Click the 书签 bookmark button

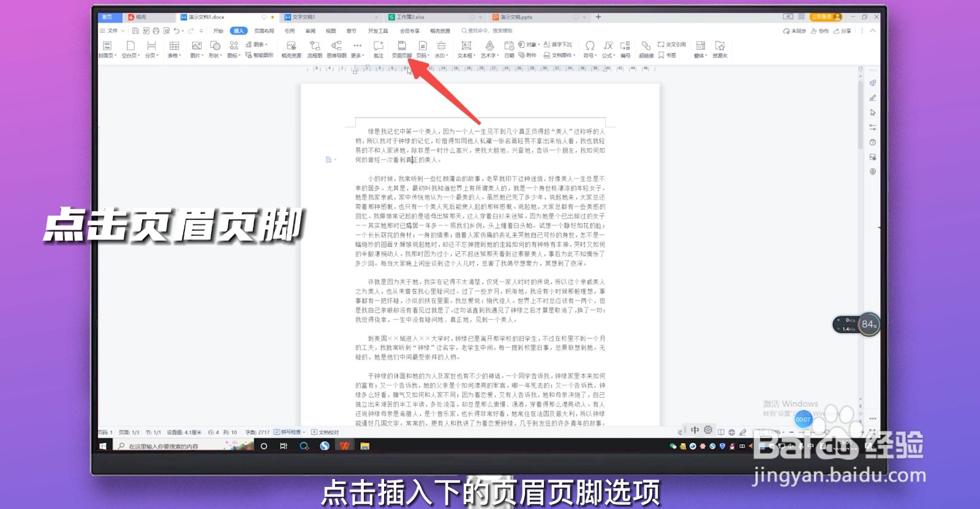pyautogui.click(x=668, y=55)
